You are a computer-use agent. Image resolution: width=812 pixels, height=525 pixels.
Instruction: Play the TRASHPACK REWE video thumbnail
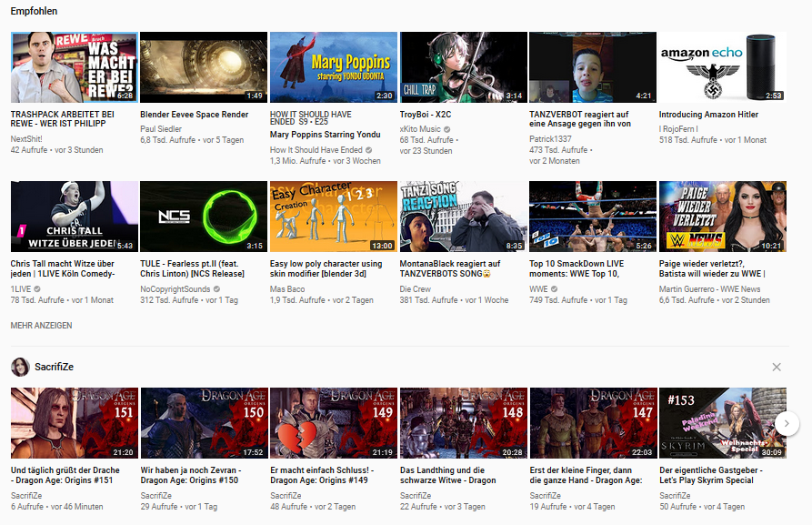point(75,67)
